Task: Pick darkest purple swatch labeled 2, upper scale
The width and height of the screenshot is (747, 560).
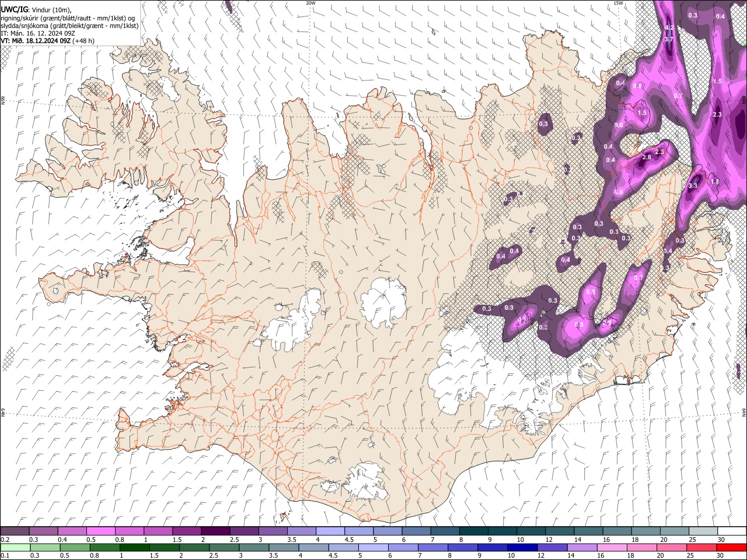Action: point(215,531)
